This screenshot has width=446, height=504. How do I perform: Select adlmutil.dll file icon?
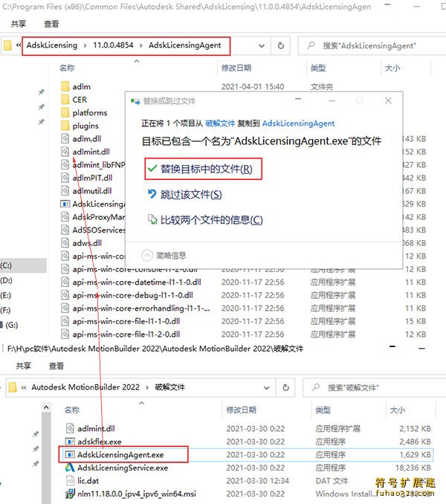65,190
